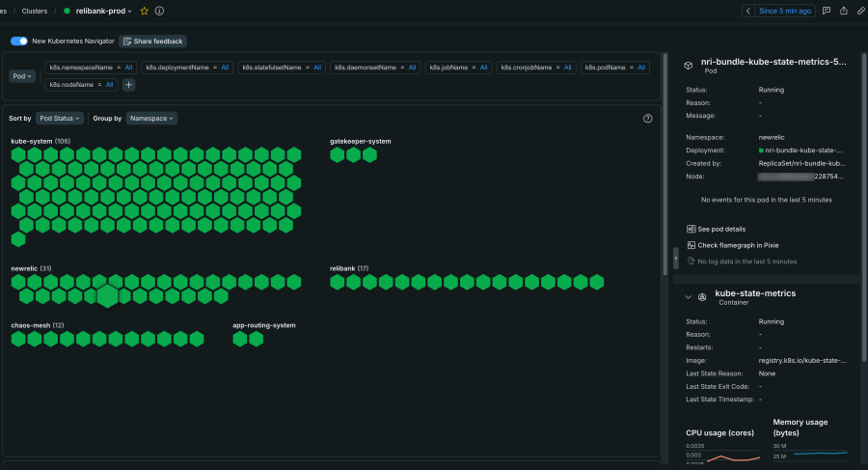Screen dimensions: 868x470
Task: Click the newrelic (31) group label
Action: click(x=31, y=268)
